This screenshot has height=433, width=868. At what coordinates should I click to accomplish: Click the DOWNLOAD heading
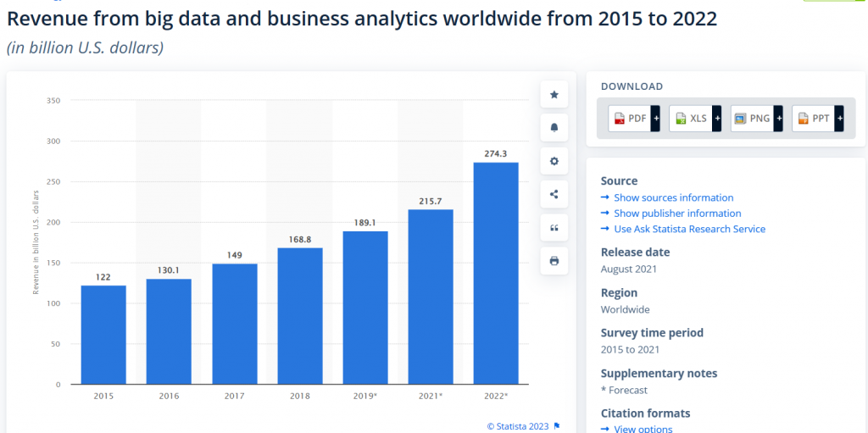[x=632, y=86]
